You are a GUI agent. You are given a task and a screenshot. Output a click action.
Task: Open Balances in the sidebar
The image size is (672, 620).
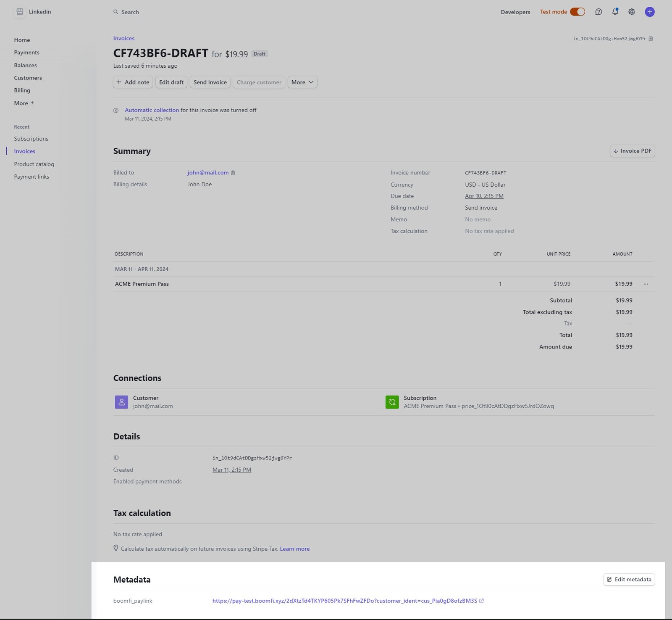point(25,65)
